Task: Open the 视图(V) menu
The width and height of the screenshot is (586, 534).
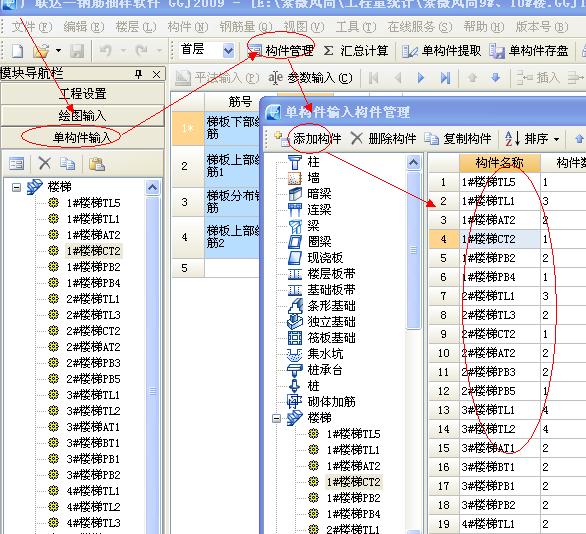Action: point(304,27)
